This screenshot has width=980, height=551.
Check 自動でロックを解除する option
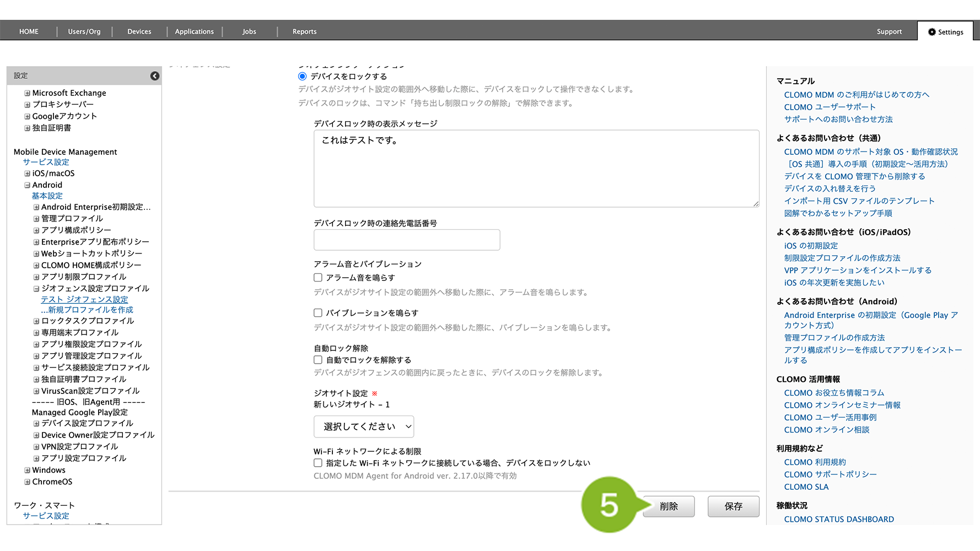318,360
